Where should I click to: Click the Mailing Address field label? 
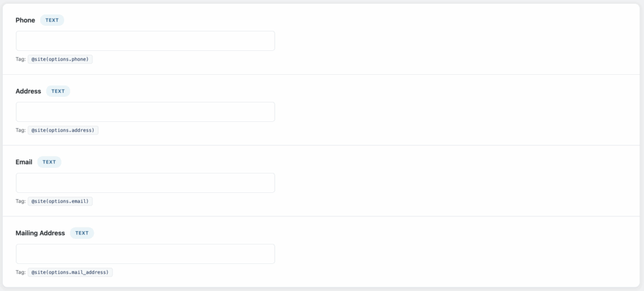40,233
